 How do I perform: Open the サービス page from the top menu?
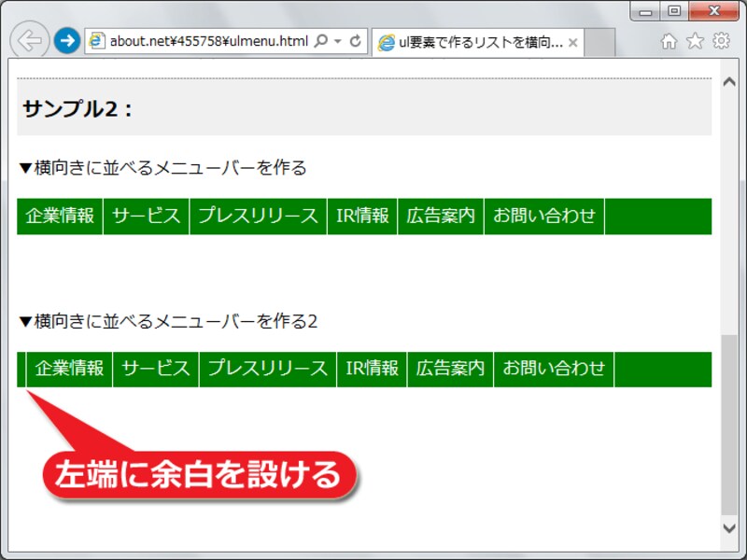146,215
